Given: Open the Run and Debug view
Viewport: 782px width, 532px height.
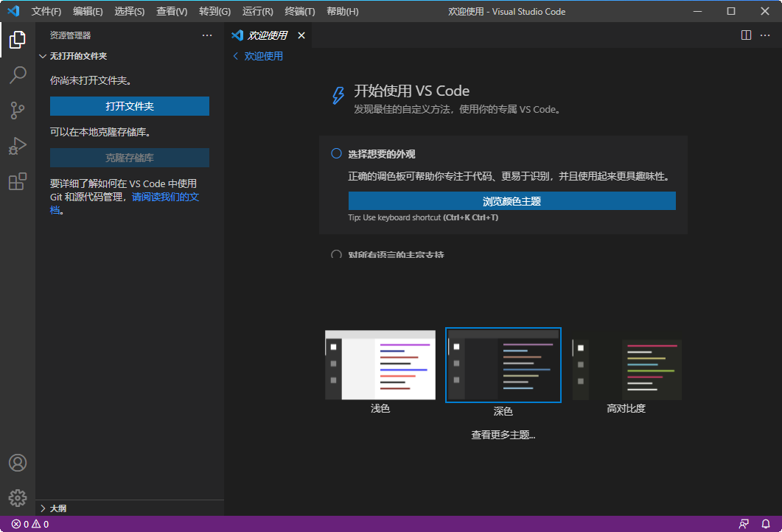Looking at the screenshot, I should pos(18,146).
